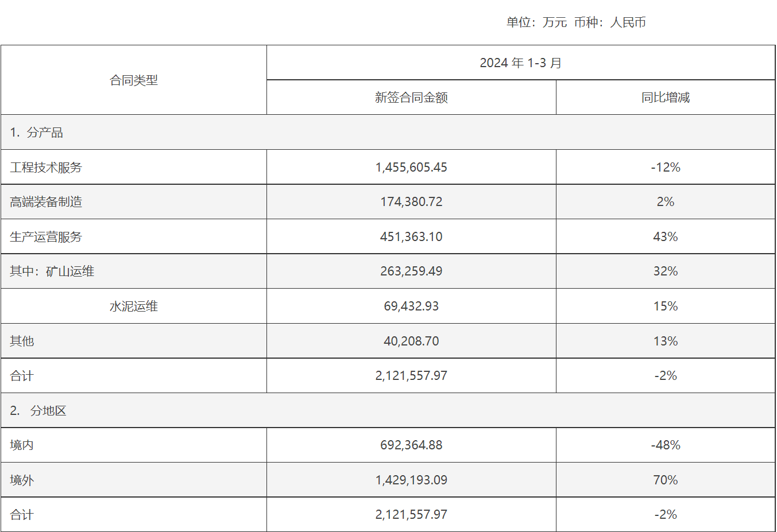Viewport: 777px width, 532px height.
Task: Select the 同比增减 column header
Action: point(665,98)
